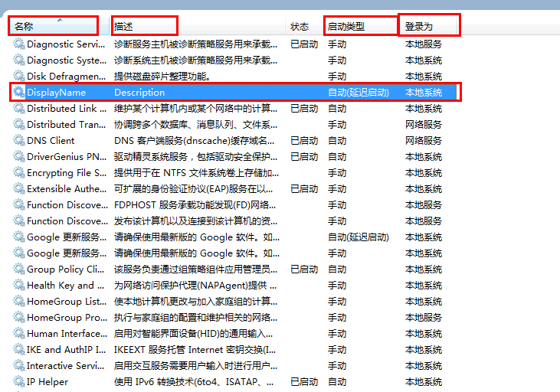The height and width of the screenshot is (392, 560).
Task: Click the IKEEXT 服务托管 Internet description
Action: [x=195, y=350]
